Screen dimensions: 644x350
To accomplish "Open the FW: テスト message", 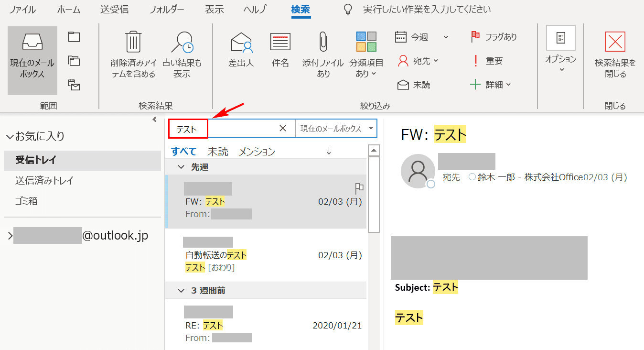I will (x=266, y=201).
